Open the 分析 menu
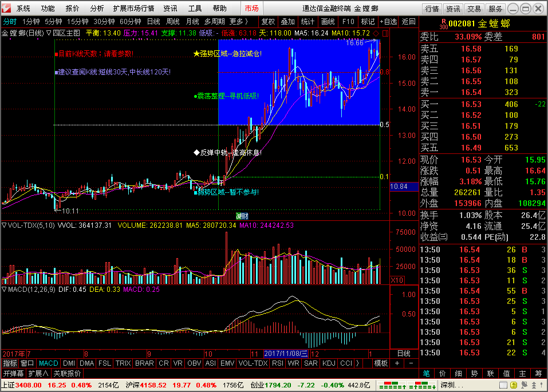 click(97, 9)
